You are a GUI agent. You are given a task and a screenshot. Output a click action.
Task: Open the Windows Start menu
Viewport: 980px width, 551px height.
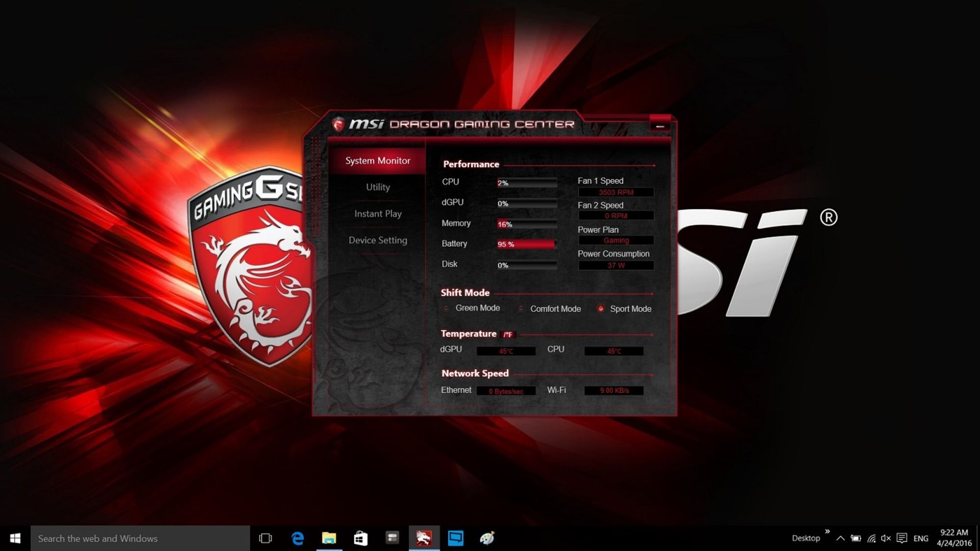[x=15, y=538]
